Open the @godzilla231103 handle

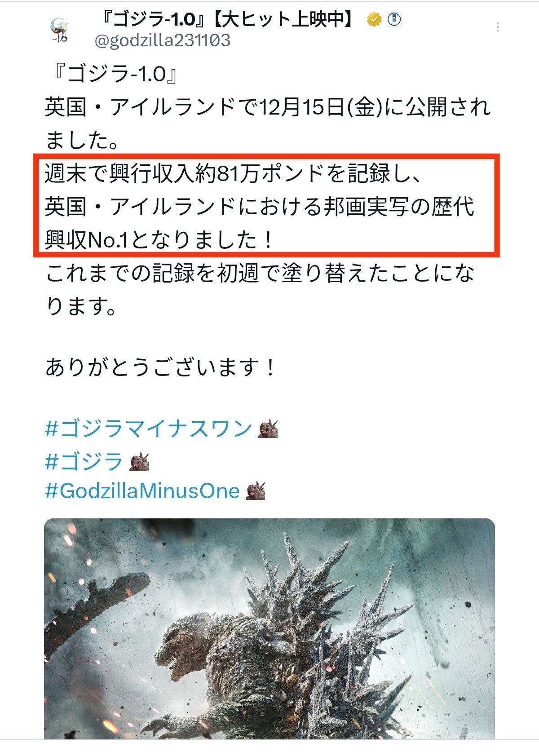162,40
